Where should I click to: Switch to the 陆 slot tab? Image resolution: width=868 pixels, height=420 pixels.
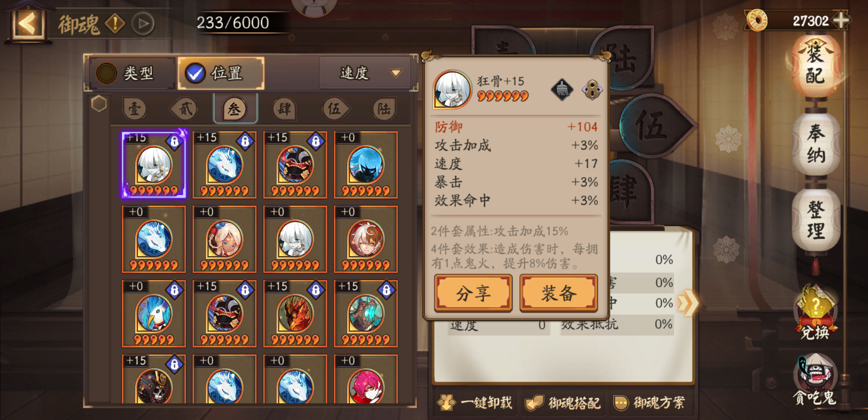384,108
